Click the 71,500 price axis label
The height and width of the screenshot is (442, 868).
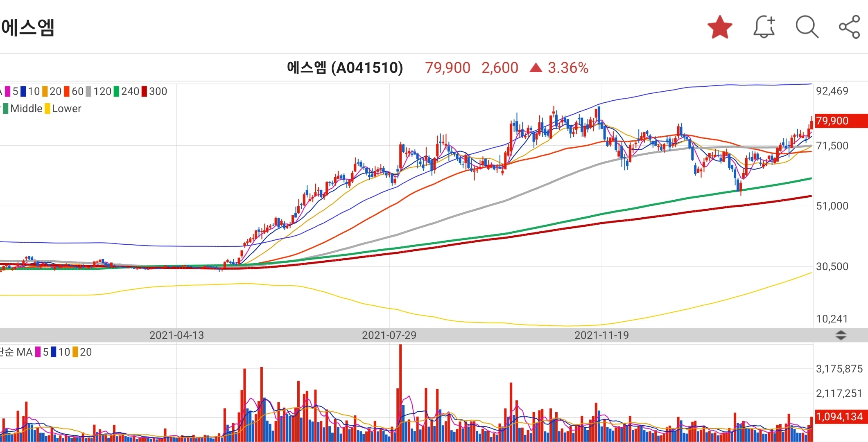click(832, 146)
